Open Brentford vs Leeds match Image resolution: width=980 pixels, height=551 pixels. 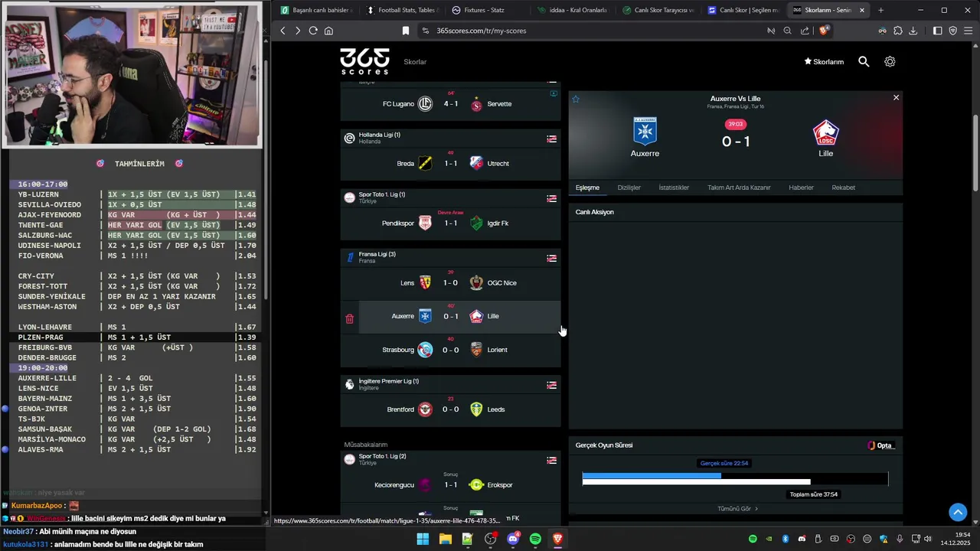[450, 409]
